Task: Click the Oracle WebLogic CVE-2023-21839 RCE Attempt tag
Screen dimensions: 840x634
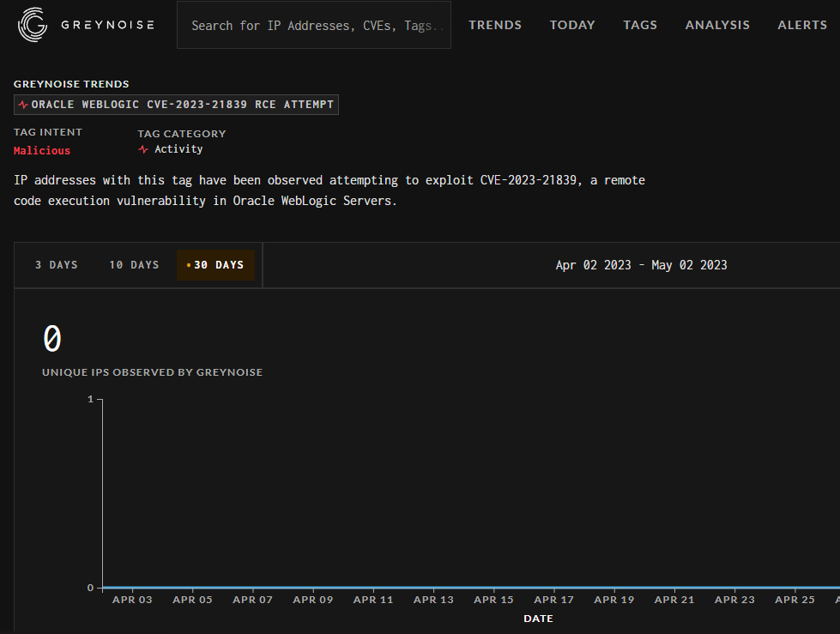Action: click(176, 105)
